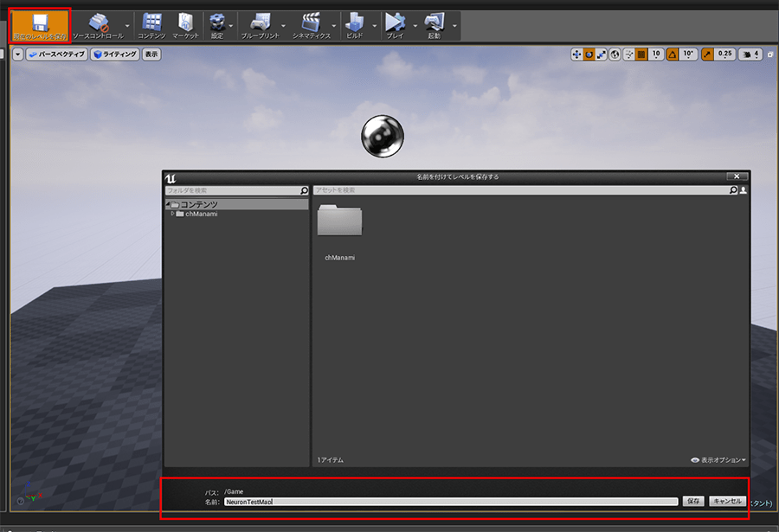Viewport: 779px width, 532px height.
Task: Toggle grid snapping in the viewport
Action: coord(641,54)
